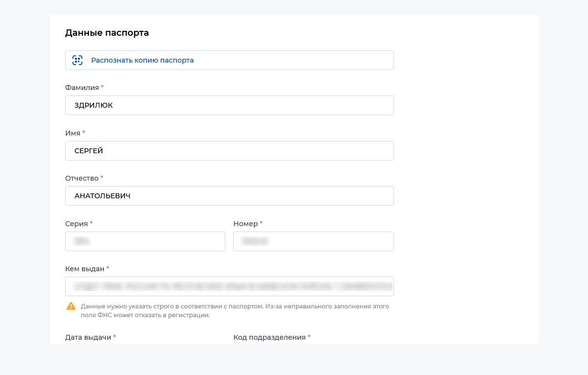This screenshot has width=588, height=375.
Task: Click the 'Данные паспорта' section heading
Action: coord(107,33)
